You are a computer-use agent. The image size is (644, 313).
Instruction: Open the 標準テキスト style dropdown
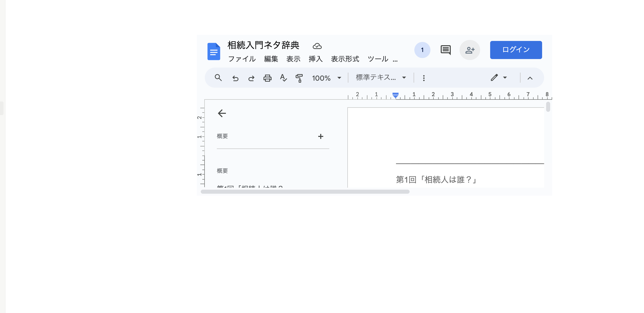click(x=381, y=78)
